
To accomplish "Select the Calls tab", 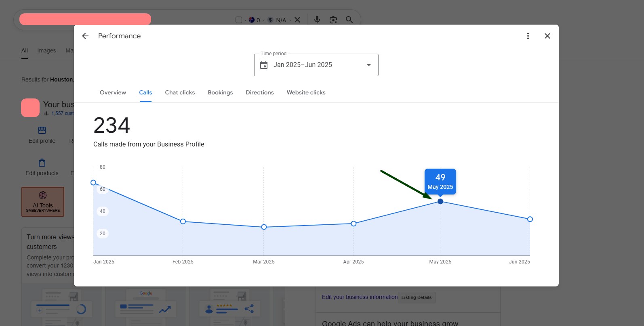I will click(145, 92).
